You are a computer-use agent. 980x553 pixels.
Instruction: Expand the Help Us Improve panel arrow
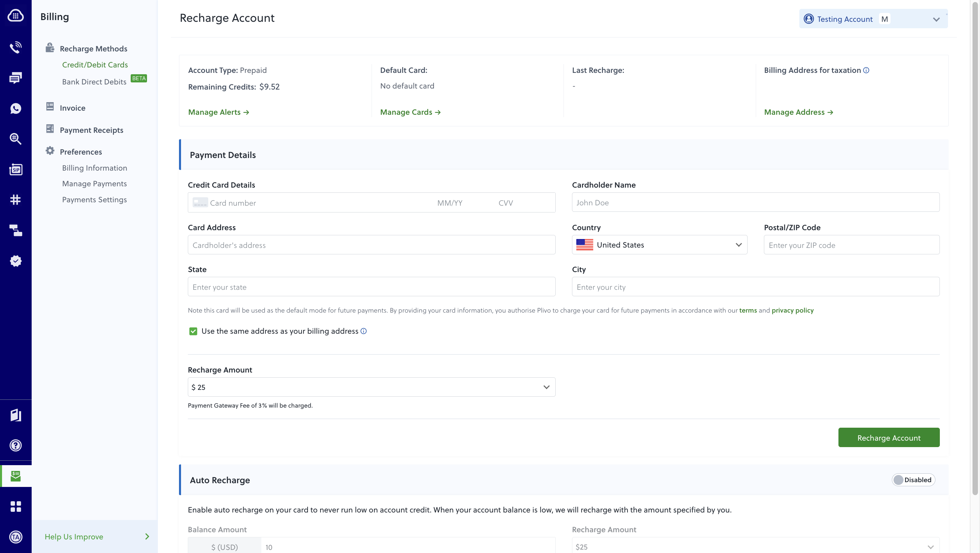click(x=147, y=537)
